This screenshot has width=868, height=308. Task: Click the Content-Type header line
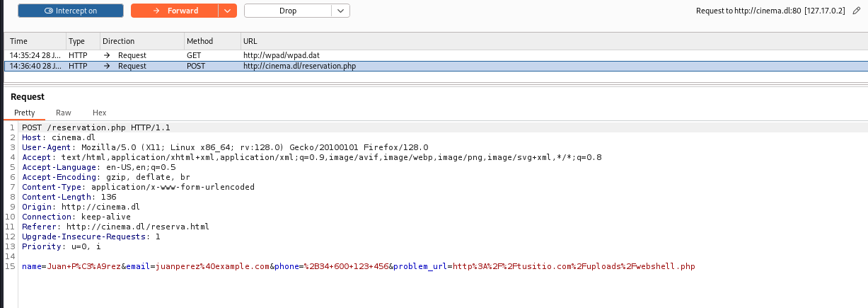pos(138,187)
